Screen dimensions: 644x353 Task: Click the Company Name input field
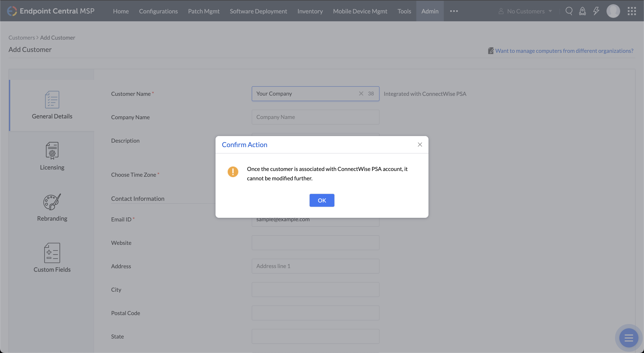click(315, 117)
